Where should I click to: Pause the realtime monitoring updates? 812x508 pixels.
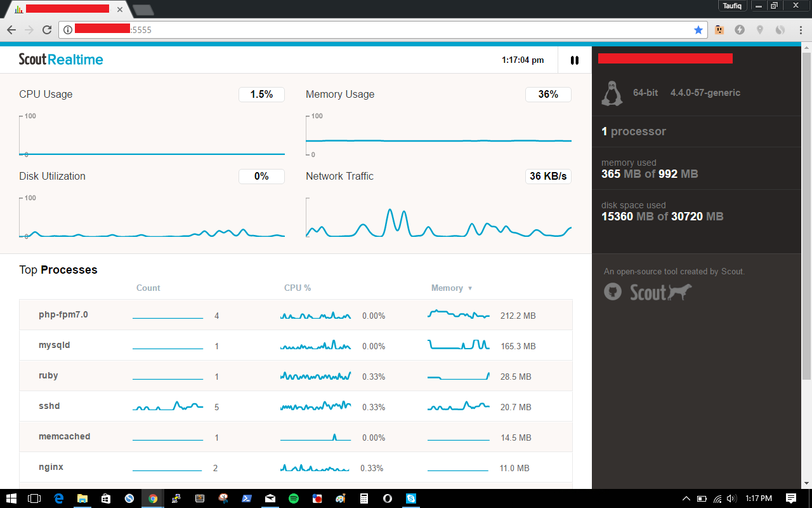point(575,60)
